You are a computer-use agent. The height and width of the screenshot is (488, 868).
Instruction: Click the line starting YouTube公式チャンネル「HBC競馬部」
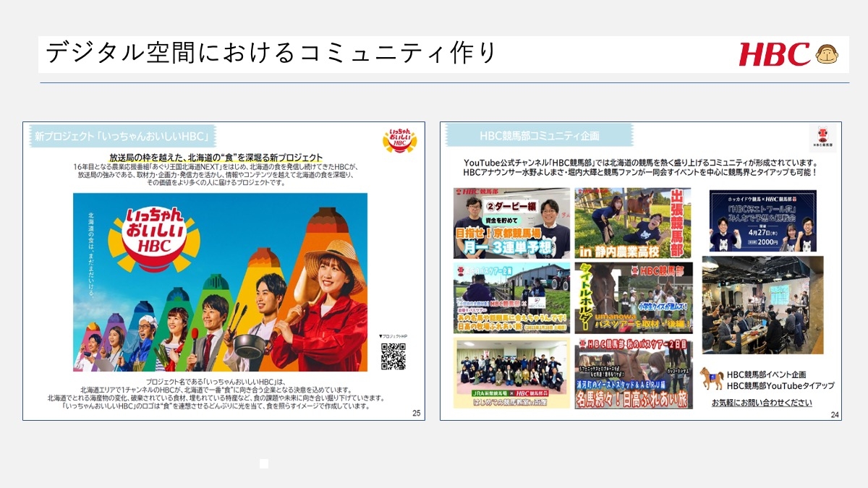click(640, 162)
